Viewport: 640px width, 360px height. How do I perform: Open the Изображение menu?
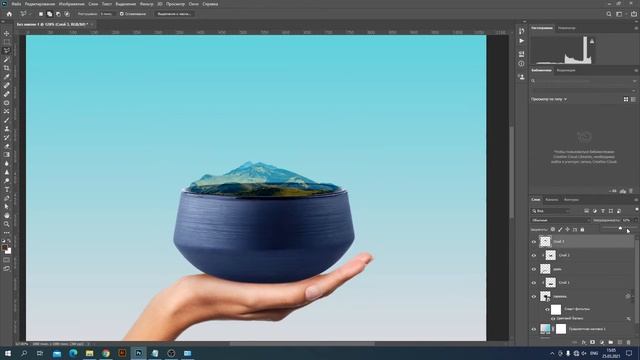(x=71, y=4)
